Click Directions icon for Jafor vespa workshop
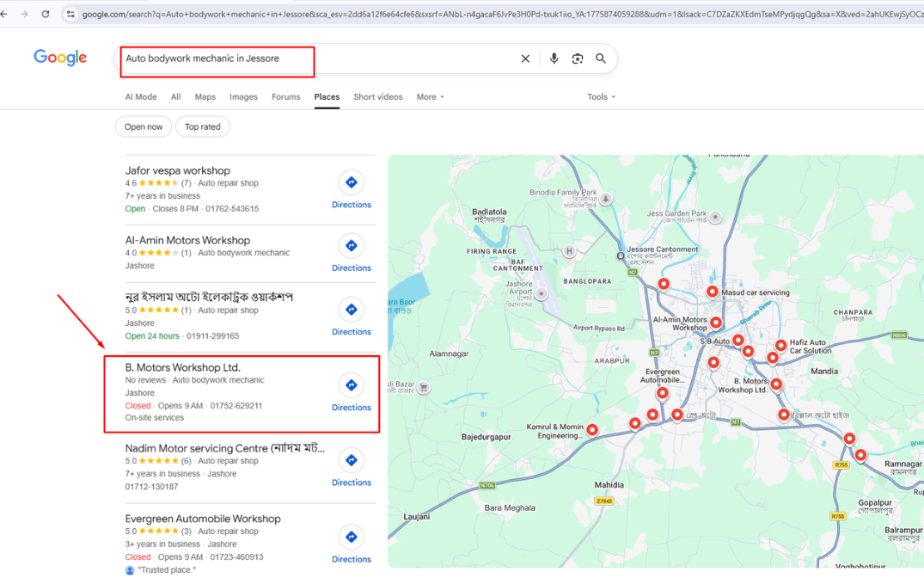924x578 pixels. point(351,182)
